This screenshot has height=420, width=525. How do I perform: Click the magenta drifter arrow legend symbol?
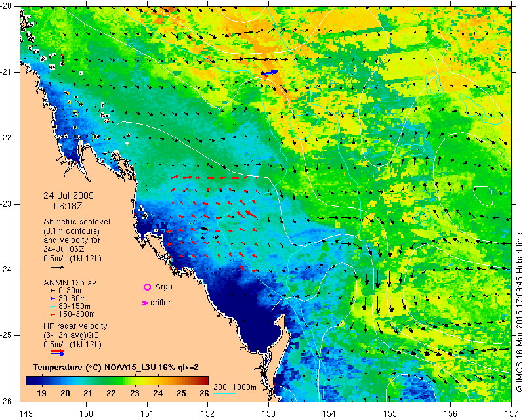point(145,303)
